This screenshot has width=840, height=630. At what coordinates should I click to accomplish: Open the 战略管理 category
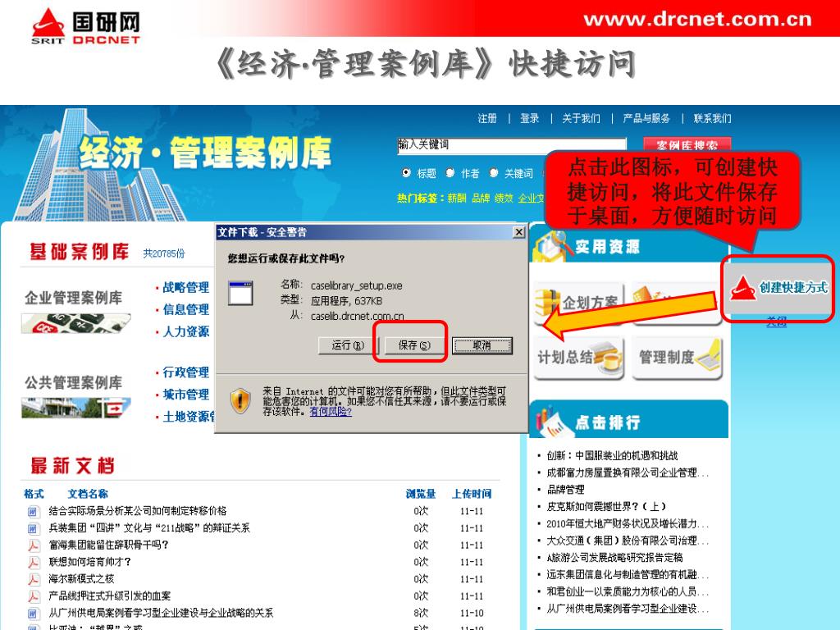tap(185, 288)
